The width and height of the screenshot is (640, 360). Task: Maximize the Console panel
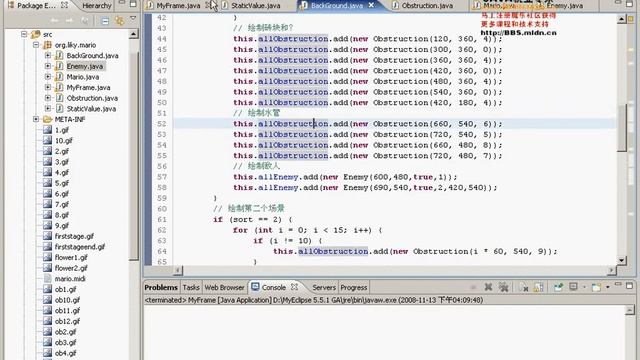[629, 286]
